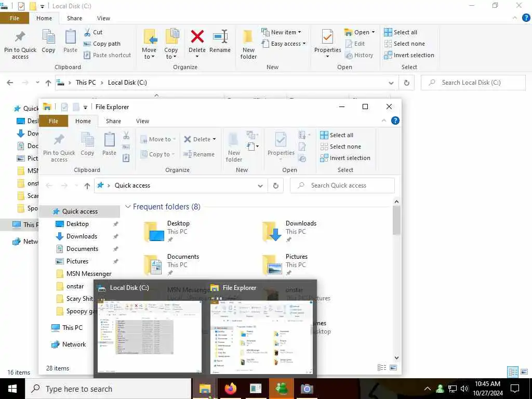The height and width of the screenshot is (399, 532).
Task: Click Paste shortcut in Local Disk ribbon
Action: (107, 55)
